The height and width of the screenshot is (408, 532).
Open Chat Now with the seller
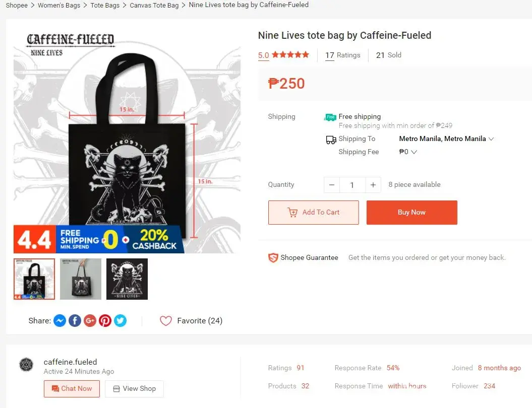(x=72, y=389)
